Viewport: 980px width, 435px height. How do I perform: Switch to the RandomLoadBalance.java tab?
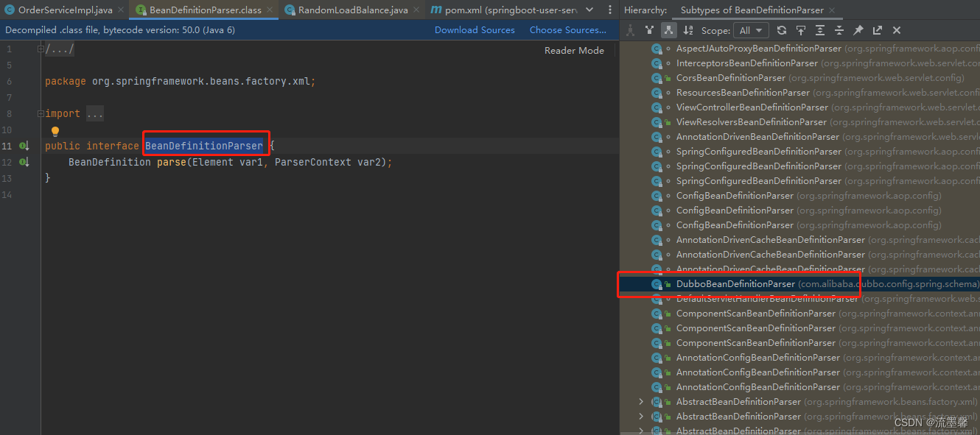point(351,10)
